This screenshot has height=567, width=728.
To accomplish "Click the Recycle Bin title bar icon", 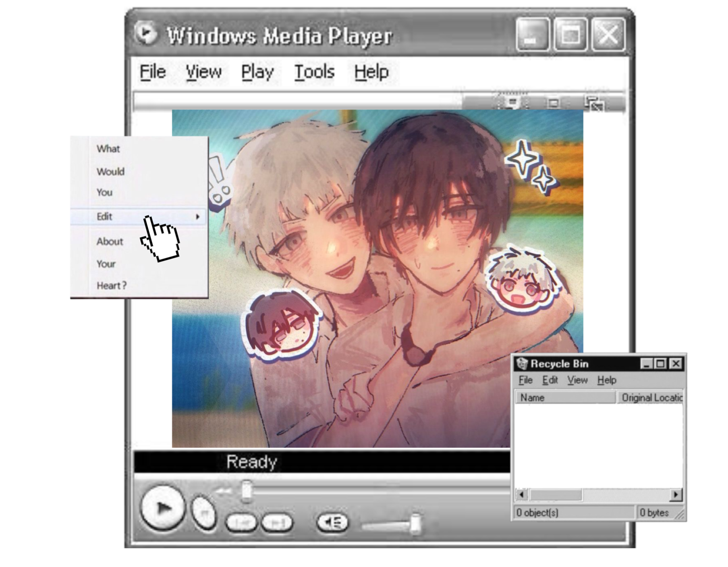I will (522, 363).
